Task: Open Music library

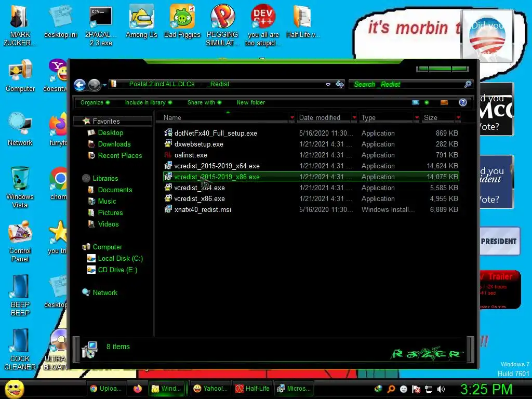Action: pyautogui.click(x=107, y=201)
